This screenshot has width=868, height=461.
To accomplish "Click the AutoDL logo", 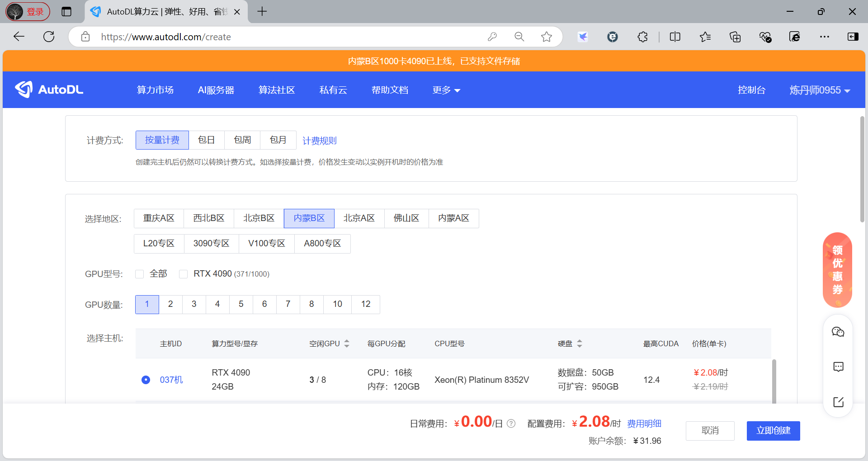I will point(49,89).
